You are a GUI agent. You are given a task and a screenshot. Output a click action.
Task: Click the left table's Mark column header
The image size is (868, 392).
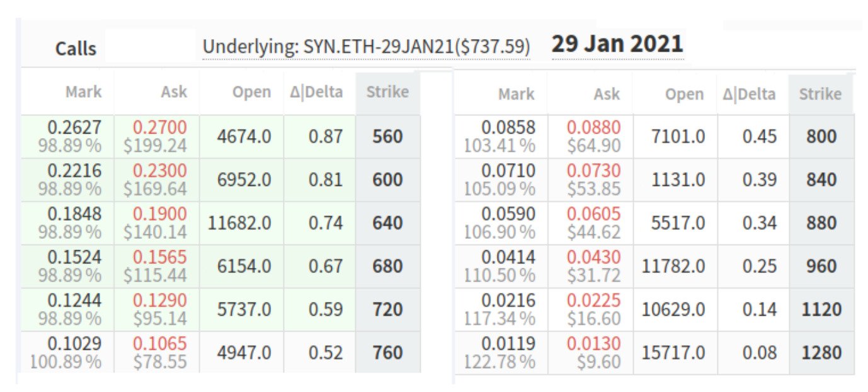pos(83,92)
